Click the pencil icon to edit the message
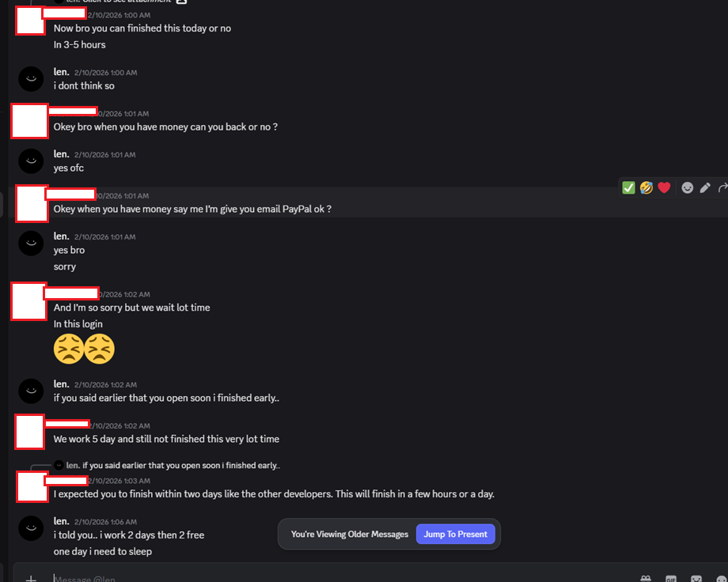 coord(705,187)
